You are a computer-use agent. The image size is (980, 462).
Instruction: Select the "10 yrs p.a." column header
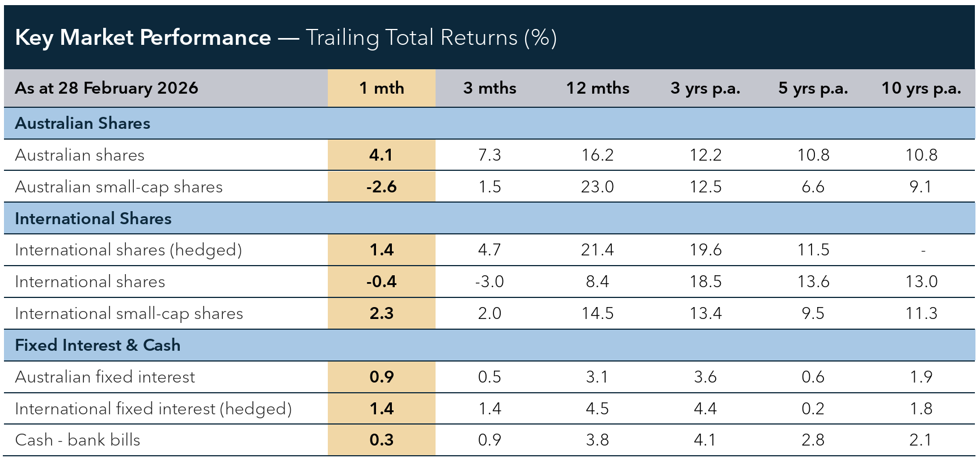coord(921,88)
